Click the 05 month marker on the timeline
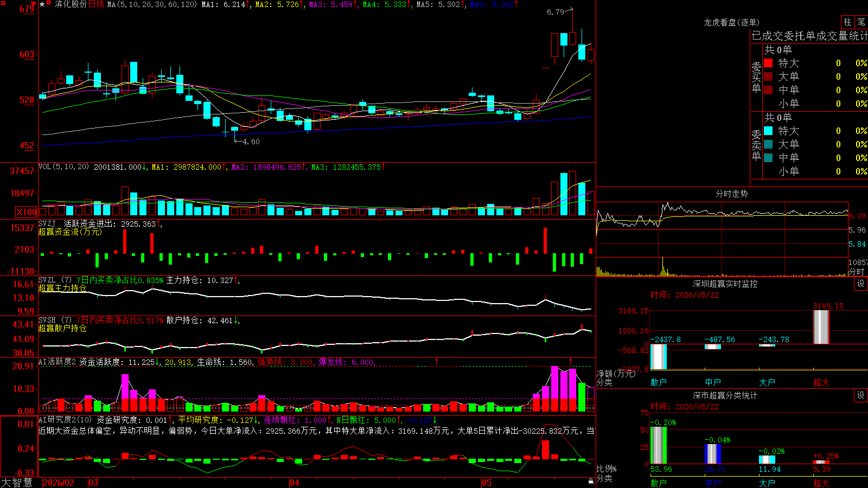Viewport: 868px width, 488px height. click(x=487, y=483)
